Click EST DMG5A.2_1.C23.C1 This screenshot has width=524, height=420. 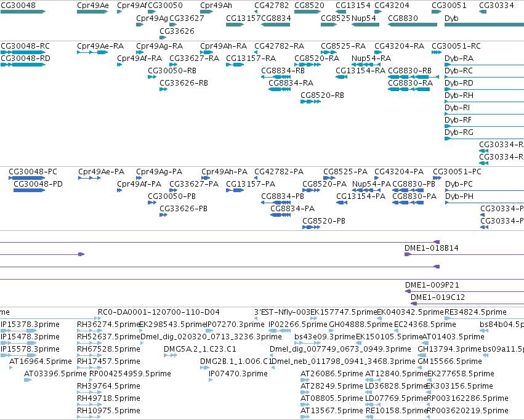(x=200, y=350)
